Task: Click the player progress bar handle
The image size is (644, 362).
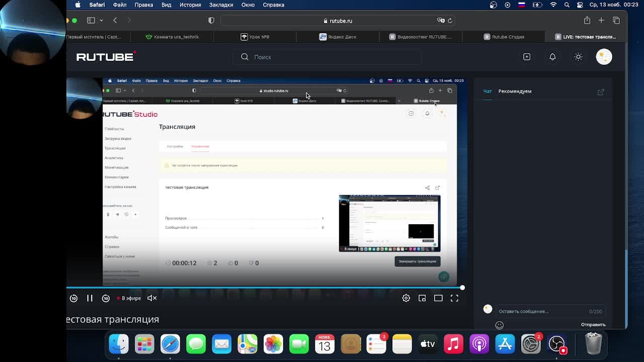Action: pos(462,288)
